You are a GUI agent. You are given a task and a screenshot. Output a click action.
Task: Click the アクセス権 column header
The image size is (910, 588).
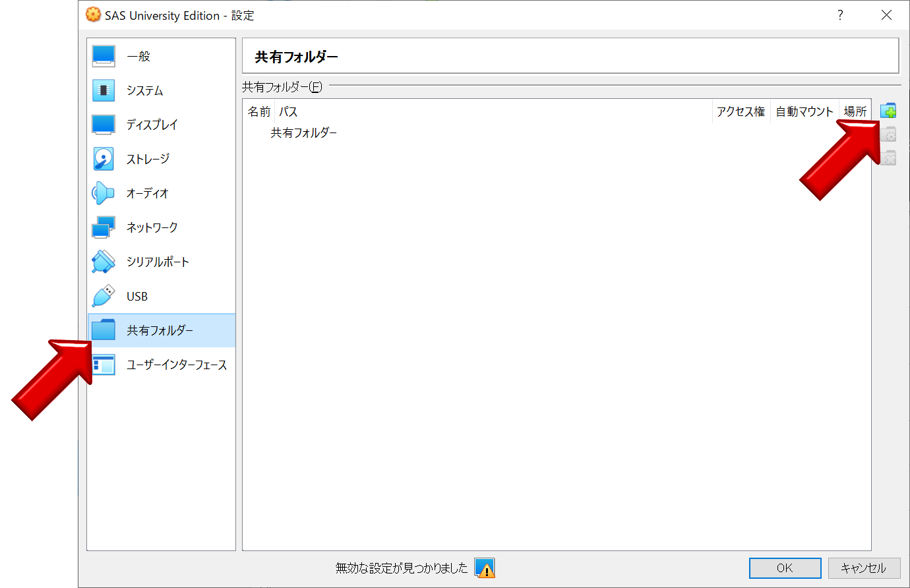[x=741, y=112]
